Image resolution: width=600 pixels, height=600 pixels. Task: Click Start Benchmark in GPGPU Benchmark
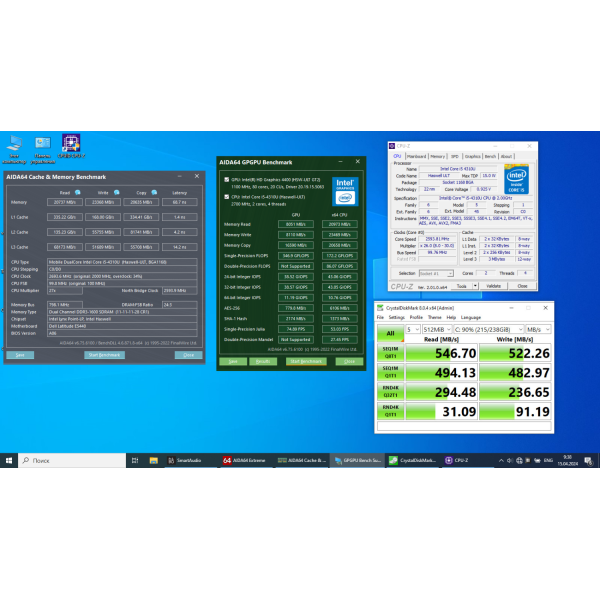306,361
